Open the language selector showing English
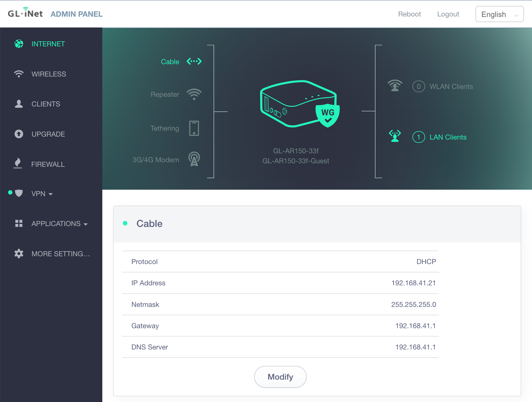The image size is (532, 402). tap(499, 14)
